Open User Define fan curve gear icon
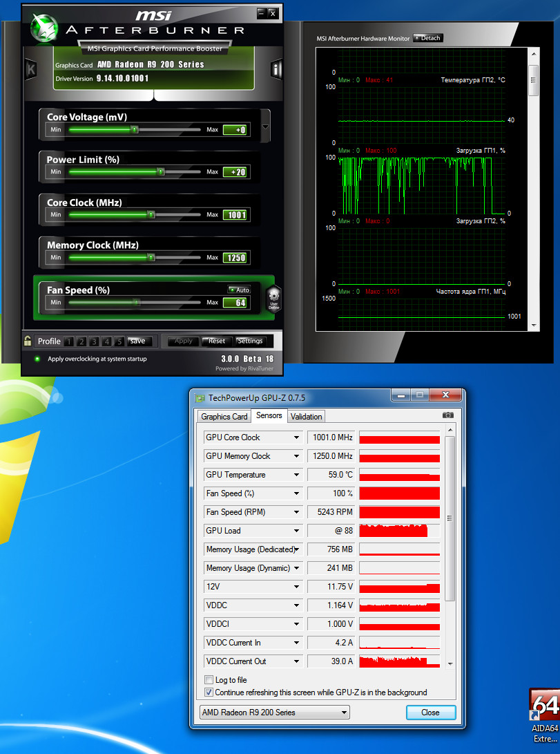Image resolution: width=560 pixels, height=754 pixels. [x=273, y=299]
